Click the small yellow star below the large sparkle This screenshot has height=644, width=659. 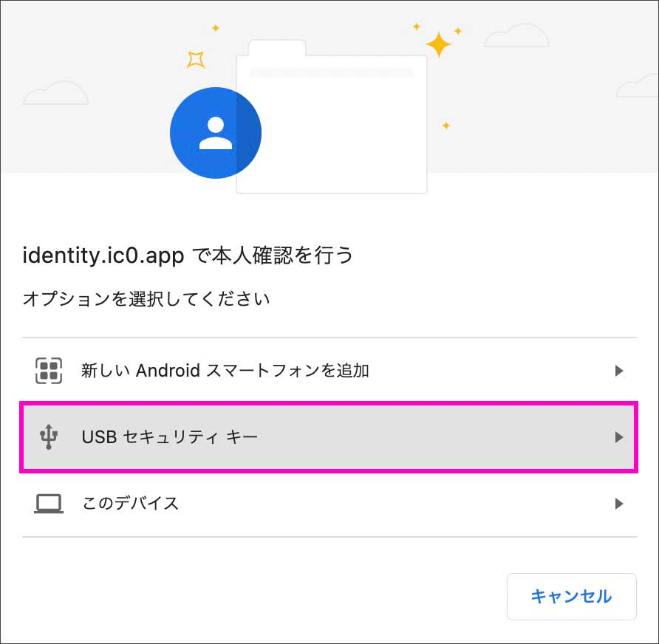445,126
